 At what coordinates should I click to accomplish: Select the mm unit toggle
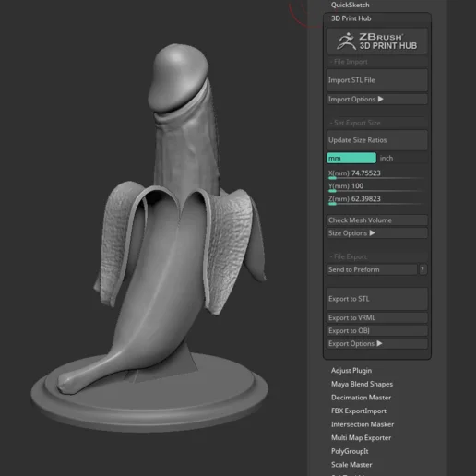(351, 158)
